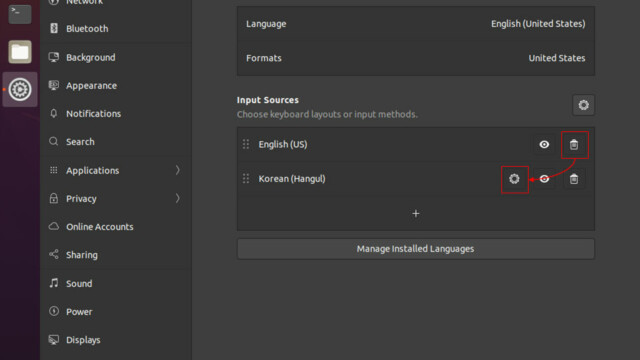Expand the Applications submenu chevron
The width and height of the screenshot is (640, 360).
[x=178, y=170]
